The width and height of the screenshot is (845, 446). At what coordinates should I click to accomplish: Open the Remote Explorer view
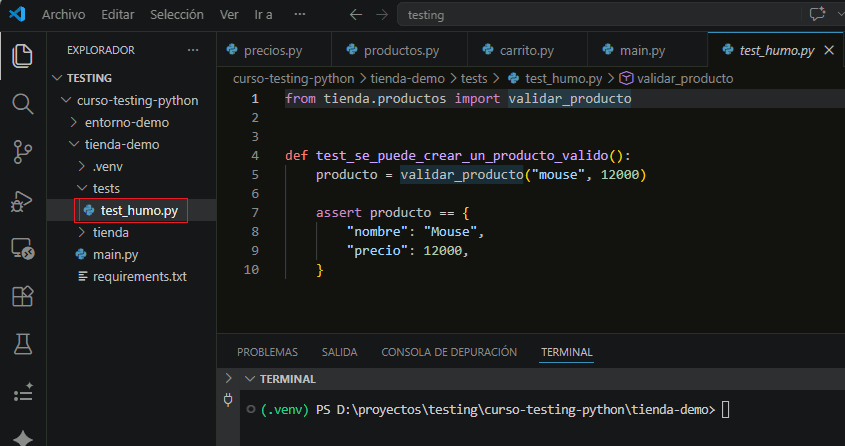[x=23, y=249]
